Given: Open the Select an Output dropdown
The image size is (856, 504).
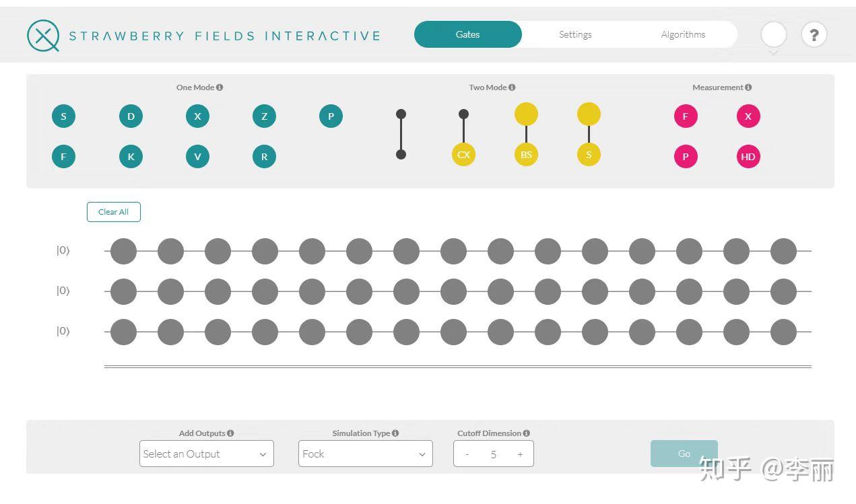Looking at the screenshot, I should [x=207, y=454].
